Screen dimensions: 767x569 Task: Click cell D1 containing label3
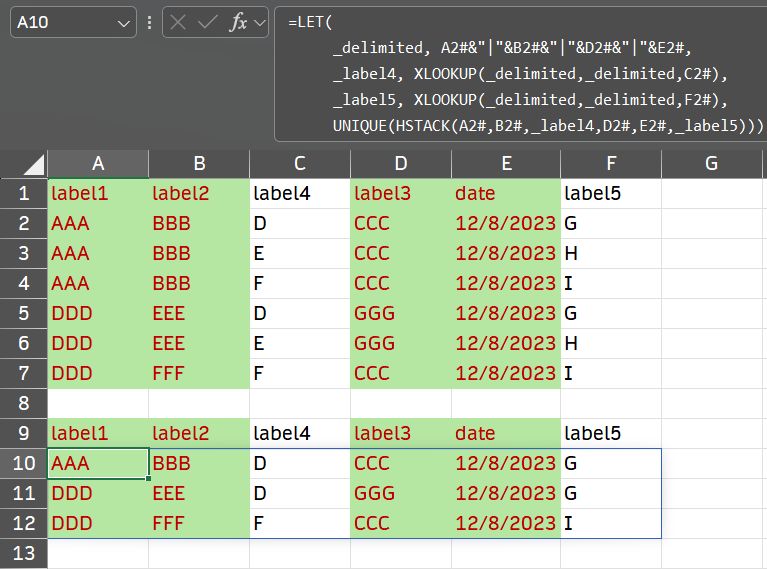coord(401,194)
